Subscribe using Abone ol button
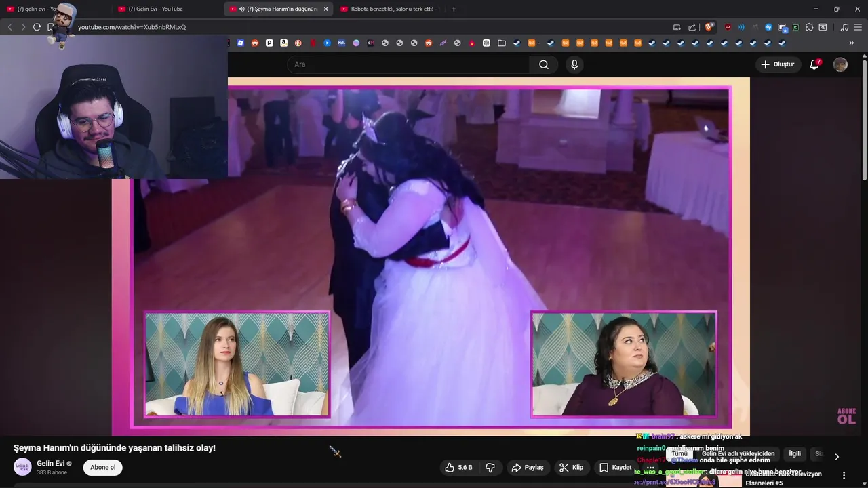This screenshot has width=868, height=488. [x=103, y=467]
